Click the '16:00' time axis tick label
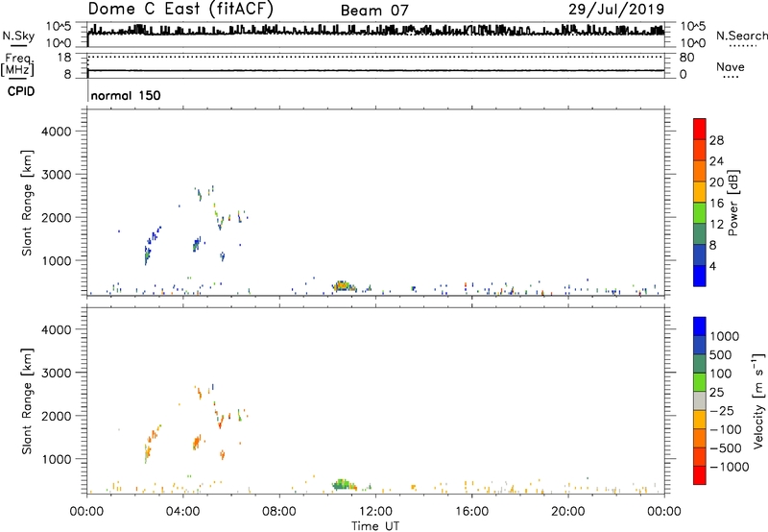 point(471,512)
